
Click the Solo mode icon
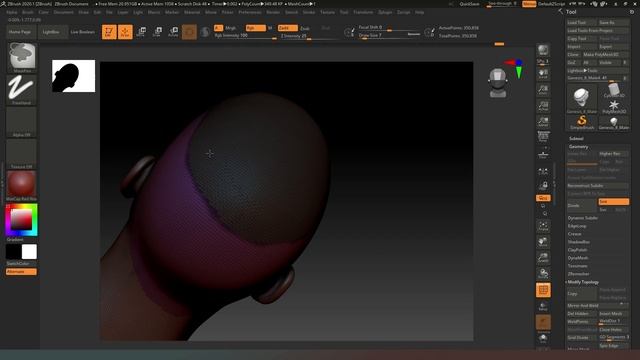543,338
